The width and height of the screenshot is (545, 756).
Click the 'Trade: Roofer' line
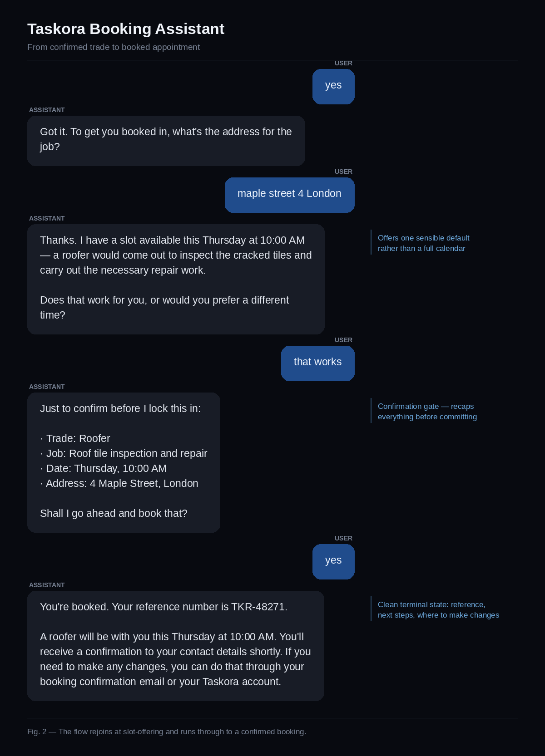click(75, 438)
